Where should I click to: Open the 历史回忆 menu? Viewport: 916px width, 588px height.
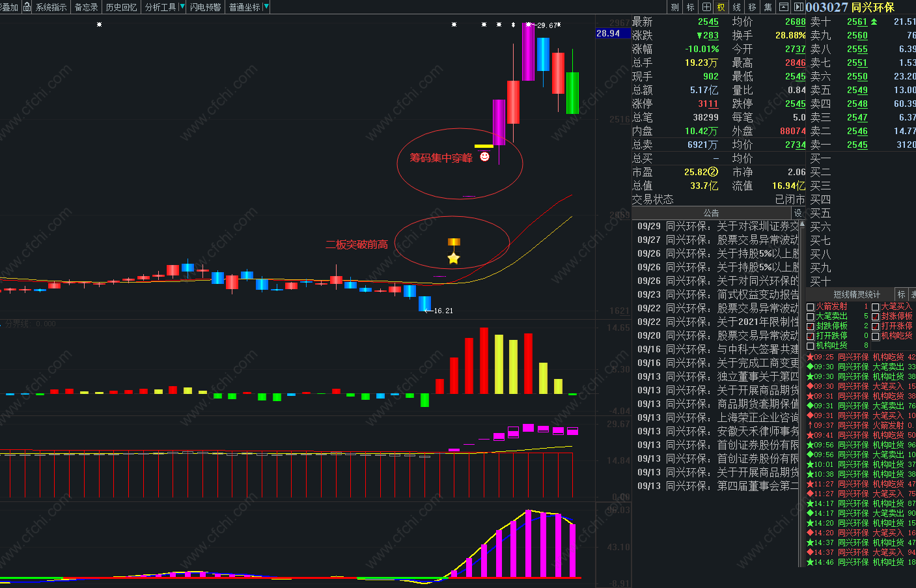121,7
